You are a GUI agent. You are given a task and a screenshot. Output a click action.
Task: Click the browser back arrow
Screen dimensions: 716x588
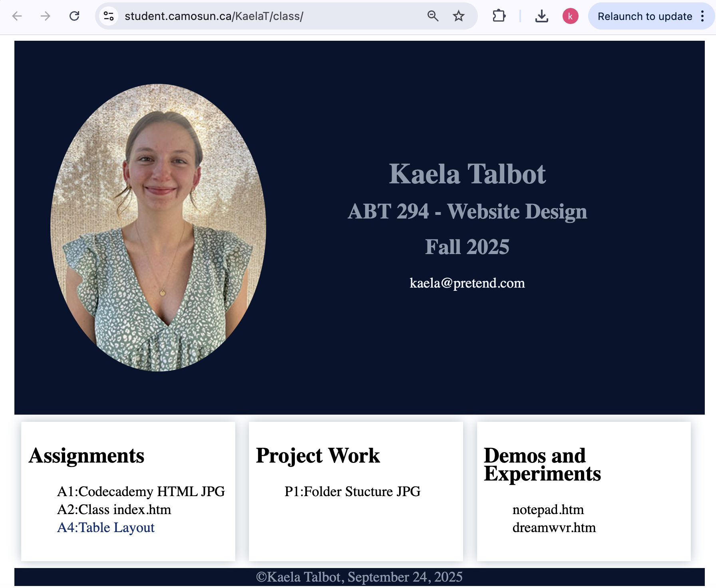pyautogui.click(x=17, y=16)
